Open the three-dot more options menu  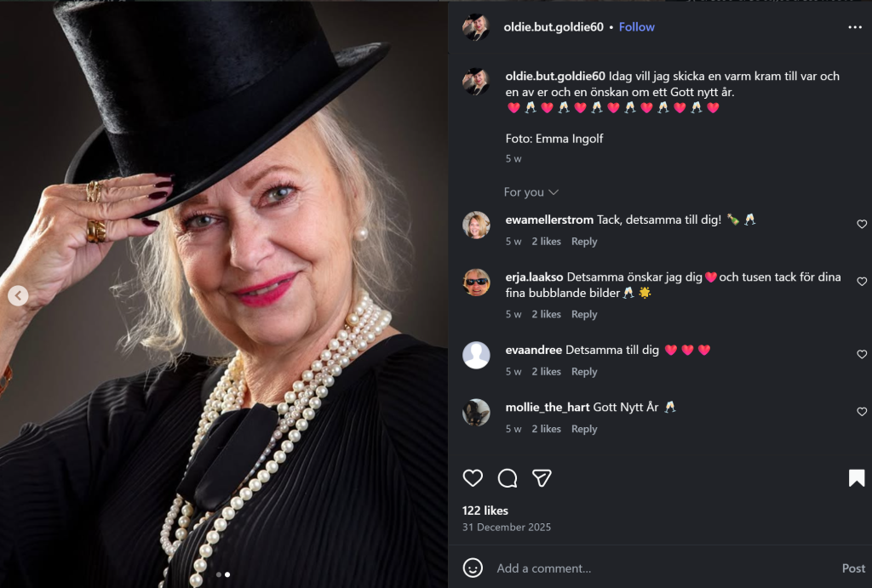(x=855, y=27)
